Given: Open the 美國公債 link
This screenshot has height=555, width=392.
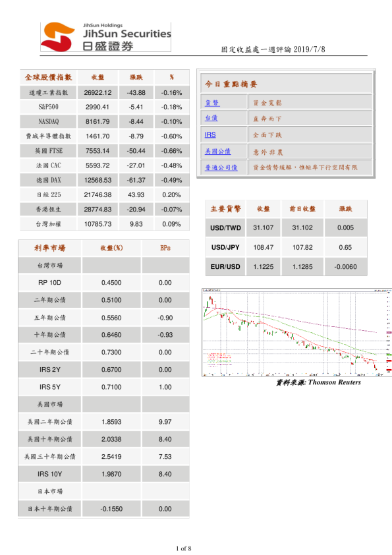Looking at the screenshot, I should click(x=217, y=152).
